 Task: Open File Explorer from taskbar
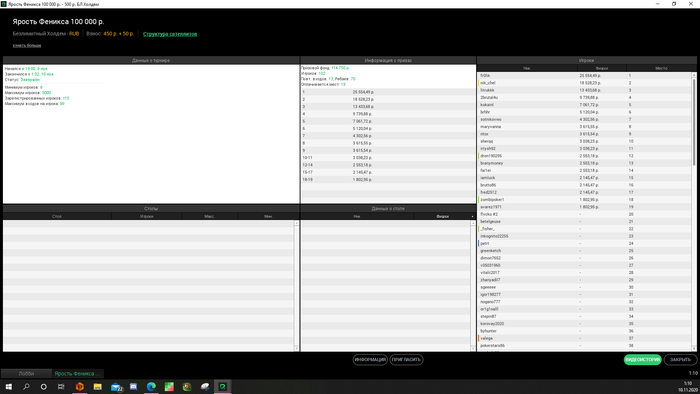pos(97,387)
